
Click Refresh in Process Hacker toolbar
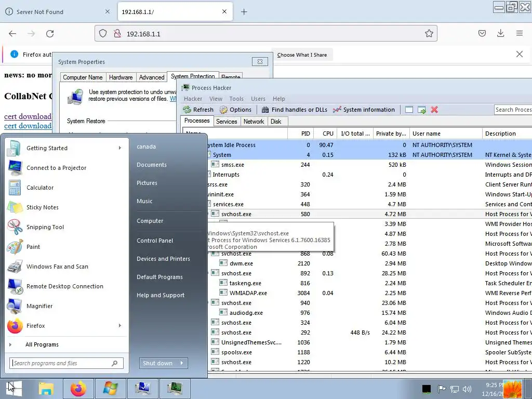click(x=198, y=110)
